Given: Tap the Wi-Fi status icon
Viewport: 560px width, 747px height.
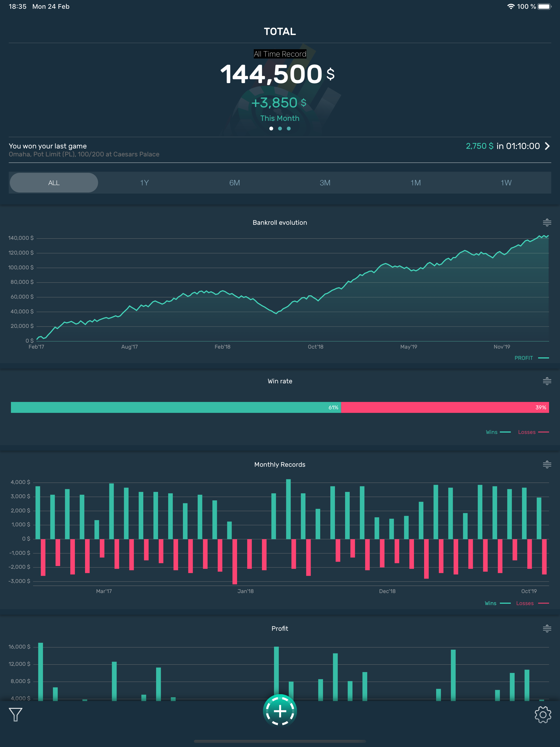Looking at the screenshot, I should [511, 6].
